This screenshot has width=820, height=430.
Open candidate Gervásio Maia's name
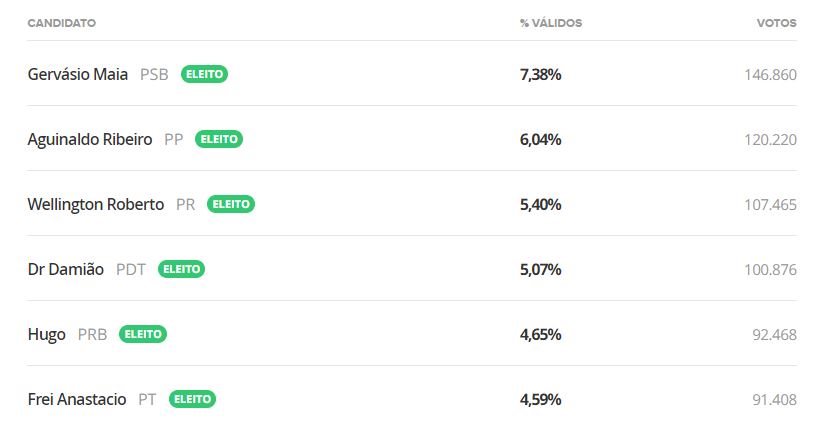coord(77,74)
